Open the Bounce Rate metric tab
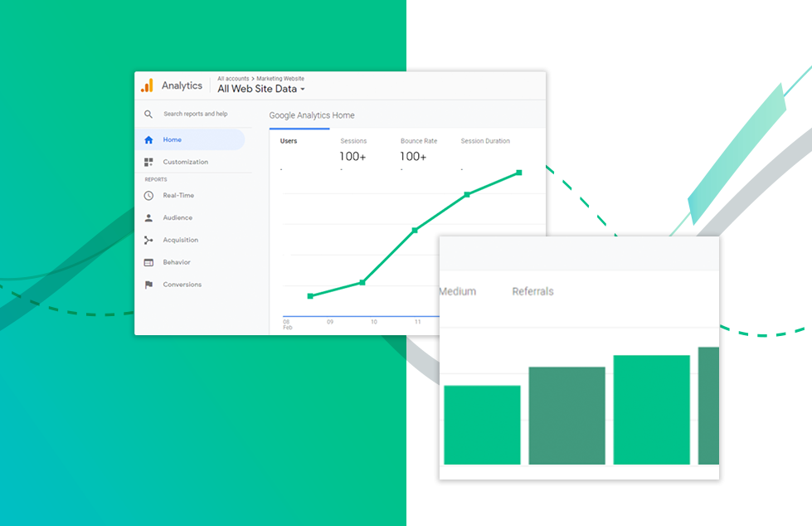The height and width of the screenshot is (526, 812). [418, 142]
